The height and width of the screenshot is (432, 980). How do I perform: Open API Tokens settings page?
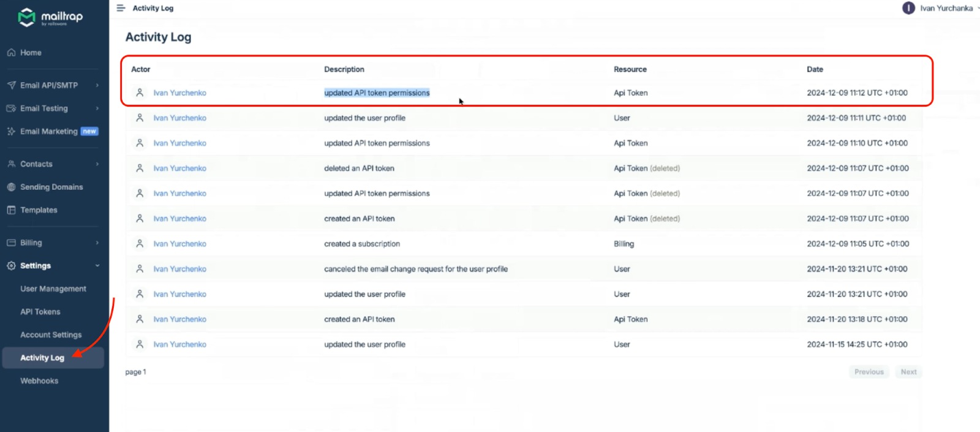click(x=40, y=312)
